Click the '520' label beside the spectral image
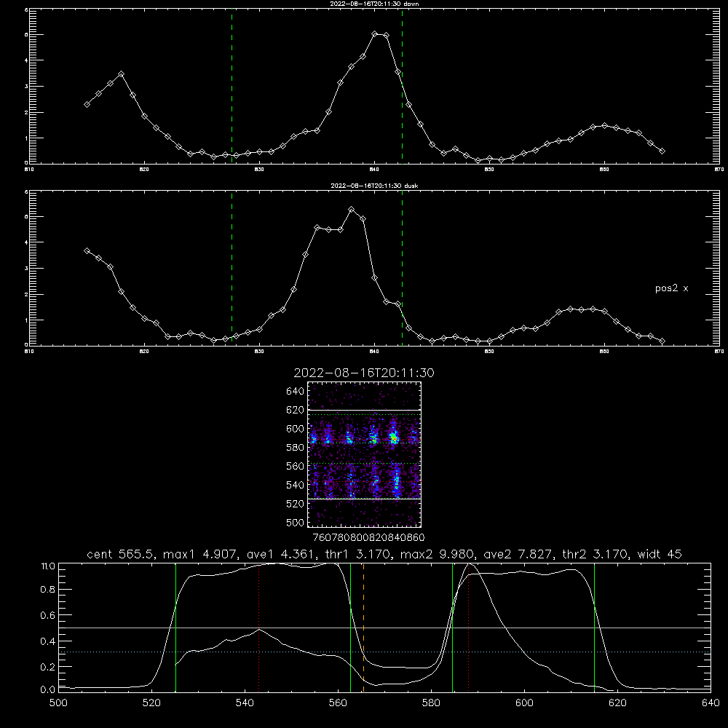The width and height of the screenshot is (728, 728). (x=296, y=504)
